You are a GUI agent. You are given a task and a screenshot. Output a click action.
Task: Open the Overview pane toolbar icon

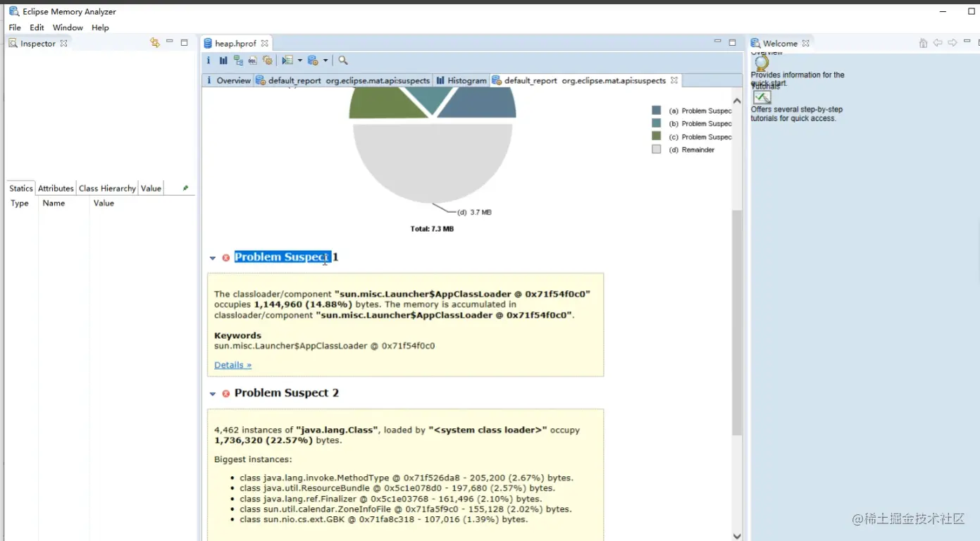point(209,61)
